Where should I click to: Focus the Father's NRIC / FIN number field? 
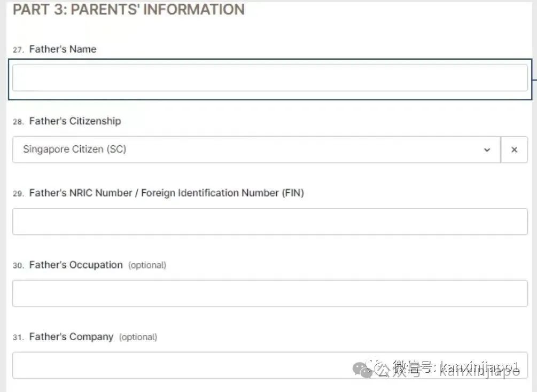[x=270, y=222]
